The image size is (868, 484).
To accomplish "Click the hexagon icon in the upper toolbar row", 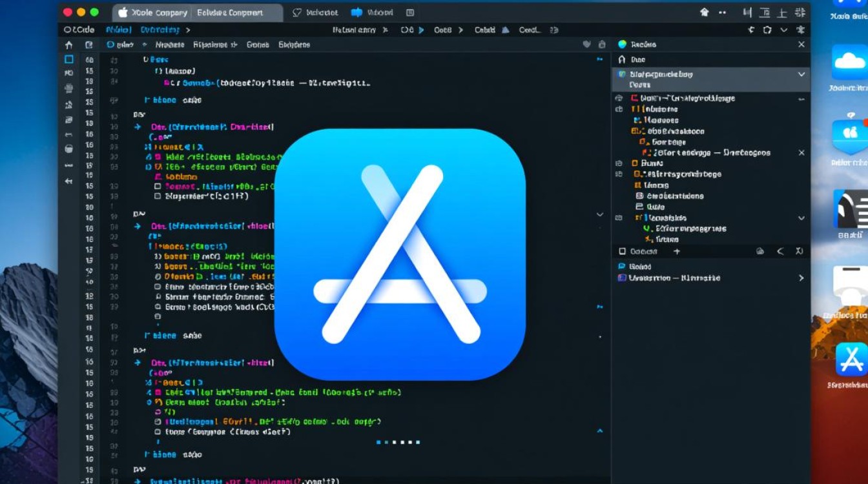I will pos(767,30).
